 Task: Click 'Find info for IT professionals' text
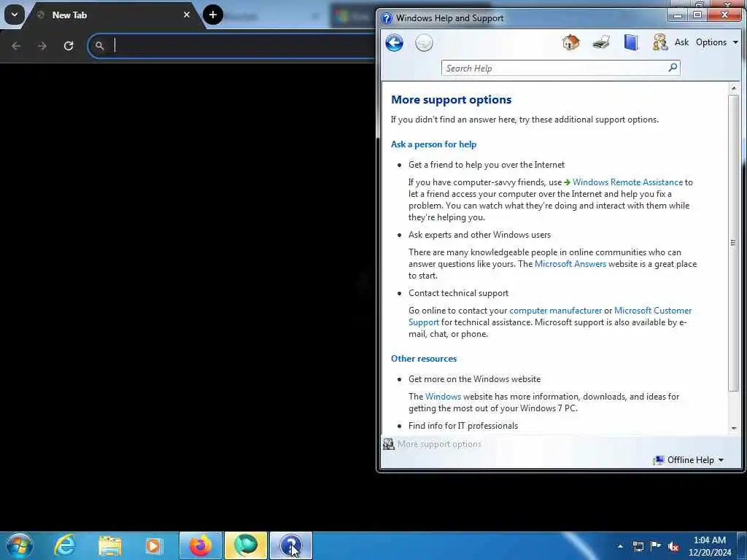pyautogui.click(x=463, y=426)
